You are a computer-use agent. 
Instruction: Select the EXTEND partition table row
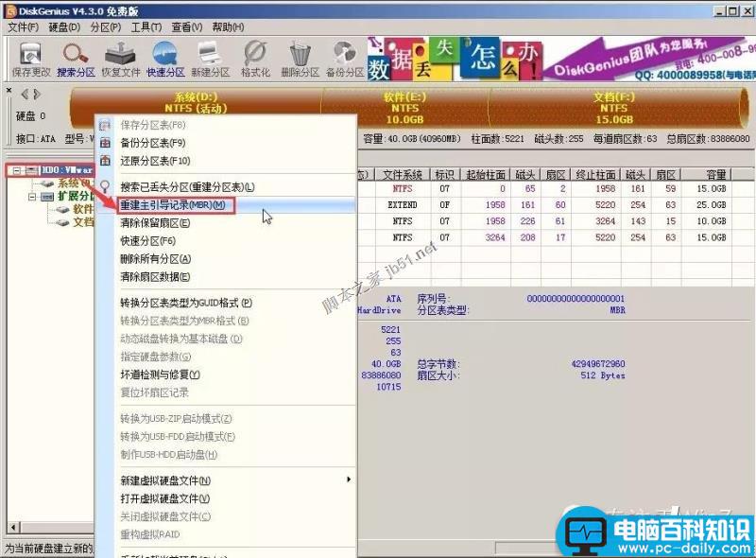pos(555,204)
